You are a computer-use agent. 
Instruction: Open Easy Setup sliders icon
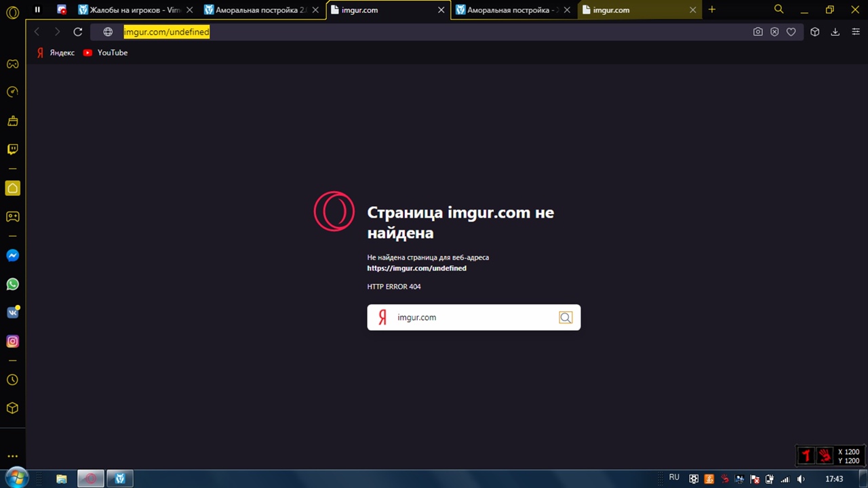pos(854,32)
